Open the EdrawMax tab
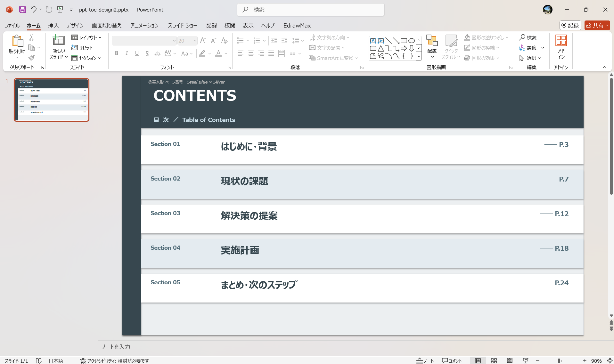The height and width of the screenshot is (364, 614). click(297, 25)
